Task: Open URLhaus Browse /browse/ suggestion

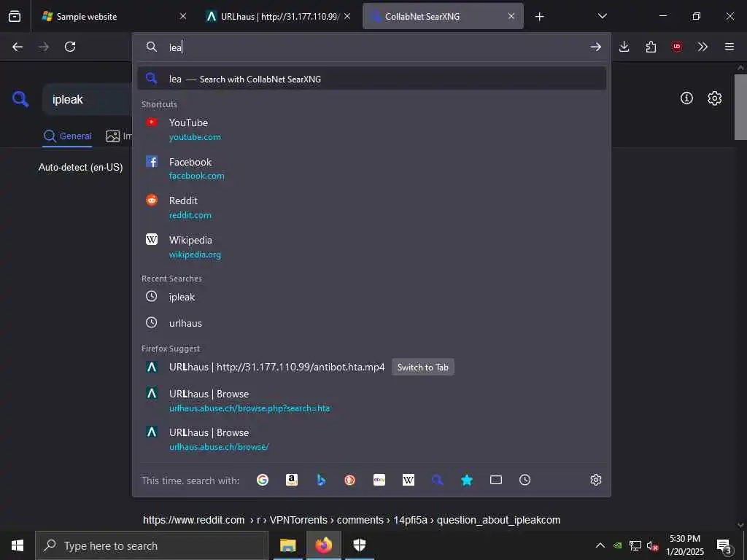Action: coord(371,439)
